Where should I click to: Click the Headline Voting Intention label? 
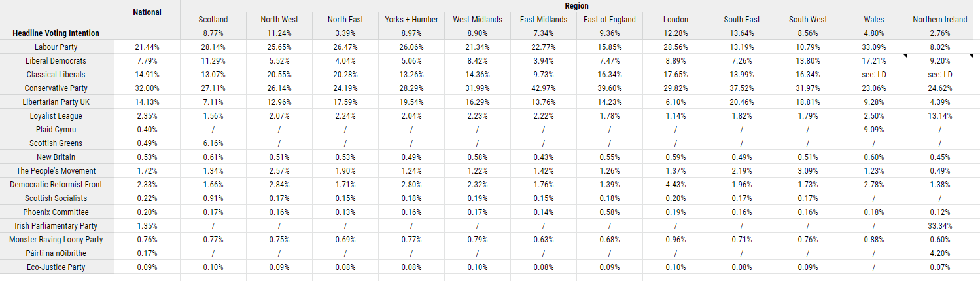[x=56, y=33]
